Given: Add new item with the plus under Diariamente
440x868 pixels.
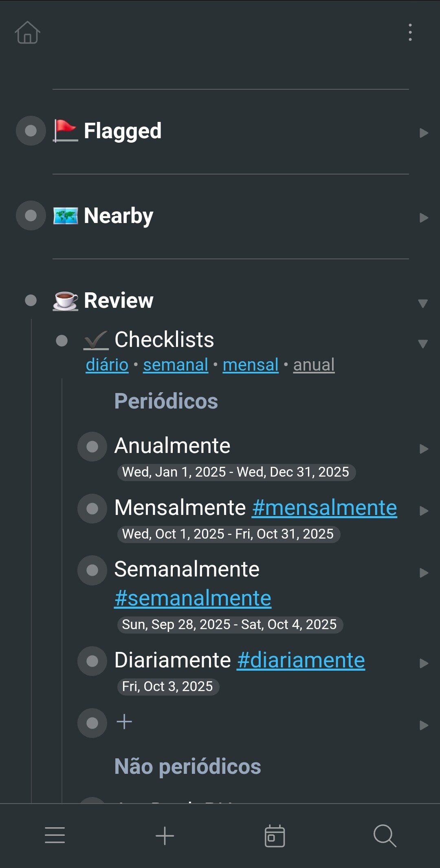Looking at the screenshot, I should click(124, 722).
